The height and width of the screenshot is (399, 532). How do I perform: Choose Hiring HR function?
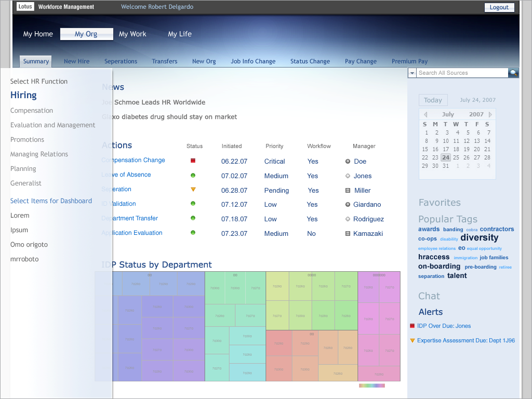[23, 95]
